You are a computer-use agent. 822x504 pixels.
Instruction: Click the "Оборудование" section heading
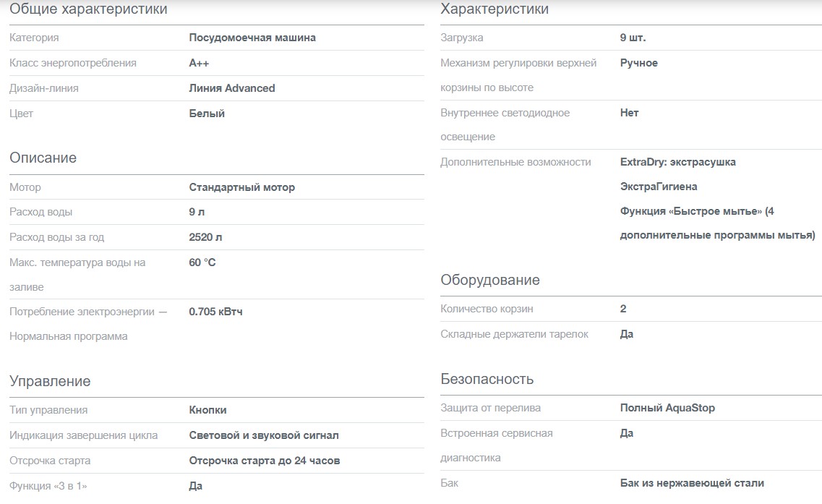pyautogui.click(x=490, y=280)
